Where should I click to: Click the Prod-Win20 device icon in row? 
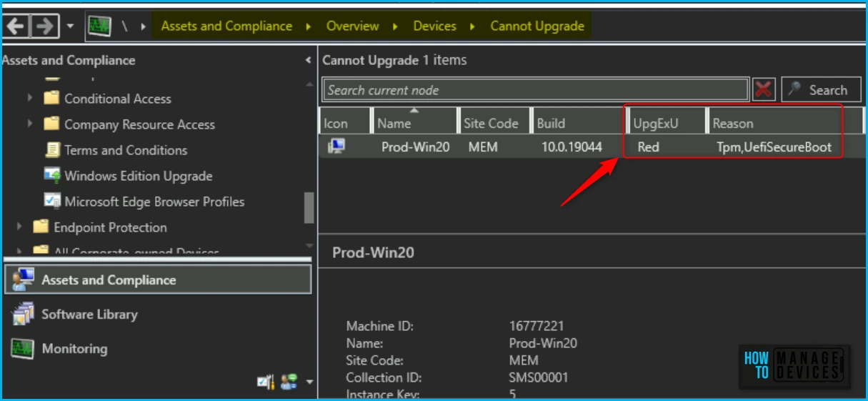coord(335,147)
